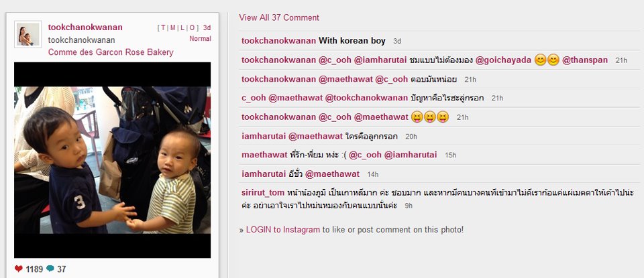Image resolution: width=644 pixels, height=278 pixels.
Task: Open tookchanokwanan username in post header
Action: click(x=85, y=27)
